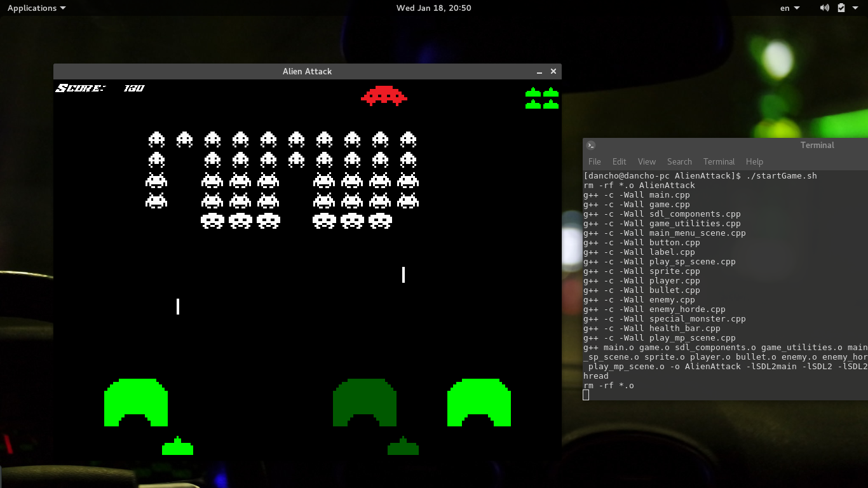Click the 'label.cpp' compile line
Image resolution: width=868 pixels, height=488 pixels.
(639, 252)
